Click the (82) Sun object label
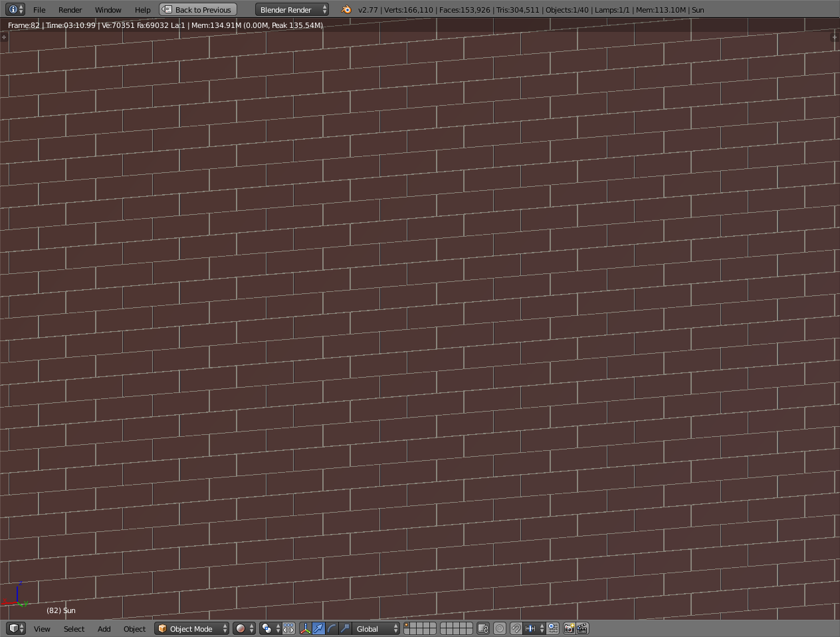Screen dimensions: 840x637 61,610
